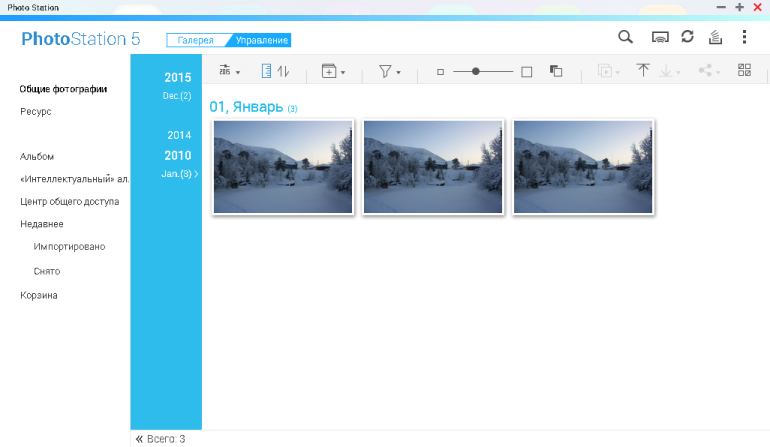Select the third snowy landscape thumbnail
Image resolution: width=770 pixels, height=447 pixels.
click(583, 167)
